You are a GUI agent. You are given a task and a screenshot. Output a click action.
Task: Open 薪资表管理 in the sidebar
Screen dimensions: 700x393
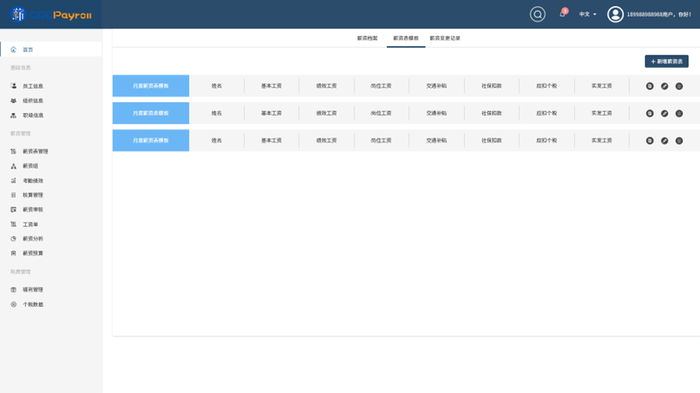click(x=35, y=151)
